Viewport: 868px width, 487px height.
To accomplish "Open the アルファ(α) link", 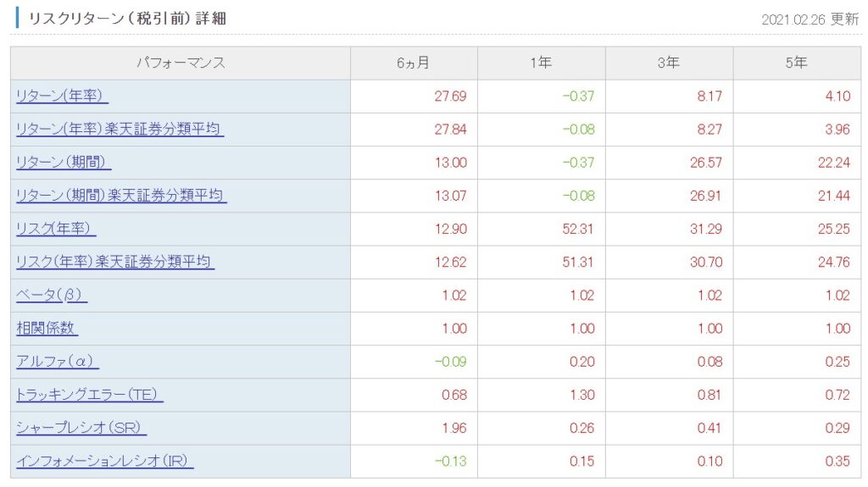I will (x=57, y=362).
